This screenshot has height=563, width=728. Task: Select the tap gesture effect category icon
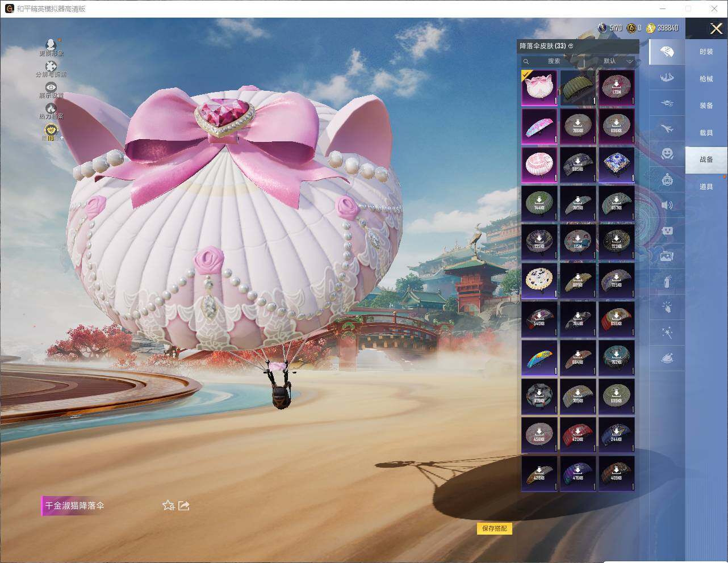(x=667, y=306)
